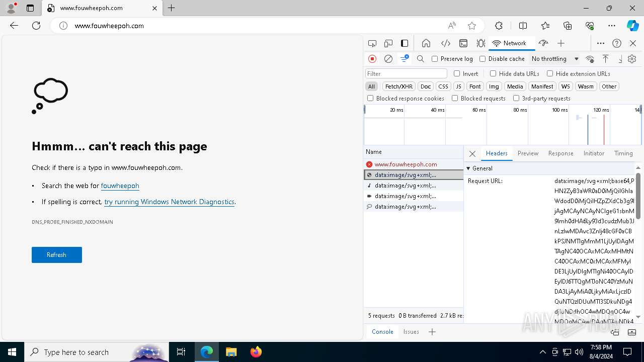The width and height of the screenshot is (644, 362).
Task: Click the blue Refresh button
Action: click(x=57, y=255)
